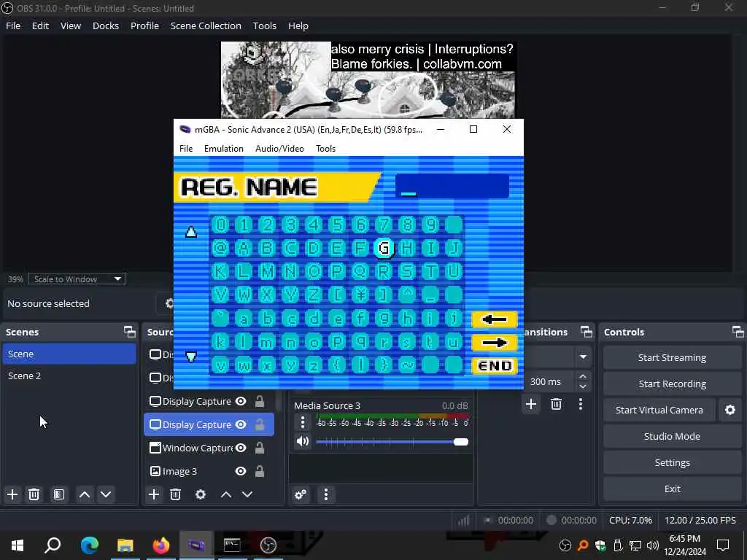Open the Scene Collection menu

[x=206, y=26]
